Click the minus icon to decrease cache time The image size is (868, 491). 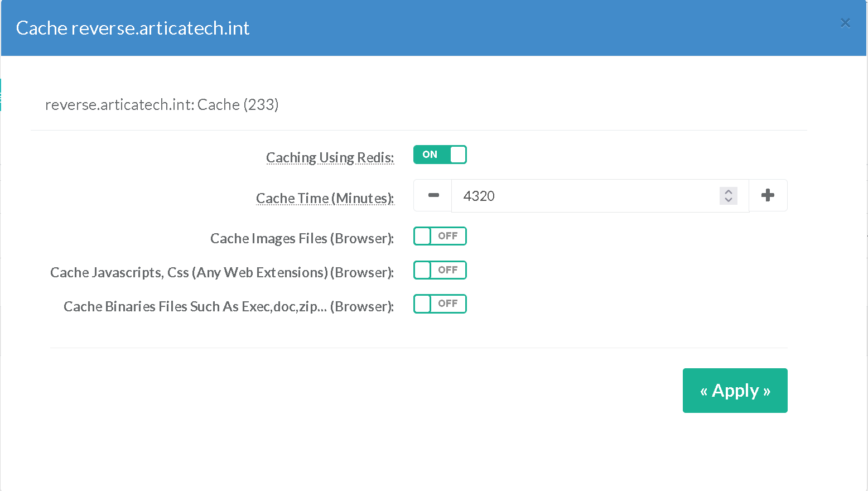coord(433,196)
